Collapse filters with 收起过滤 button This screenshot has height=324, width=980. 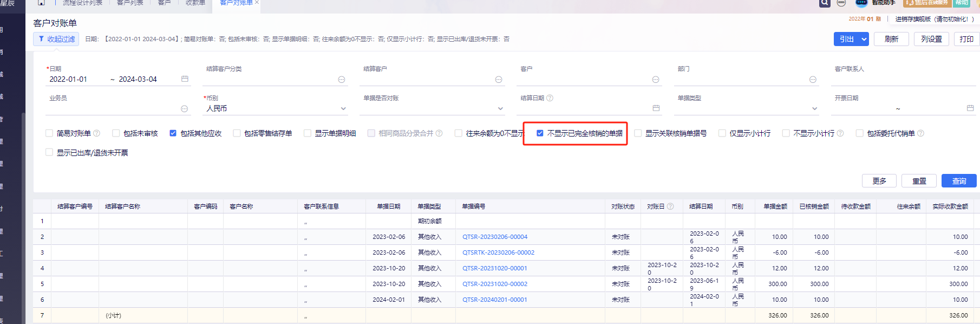point(56,39)
